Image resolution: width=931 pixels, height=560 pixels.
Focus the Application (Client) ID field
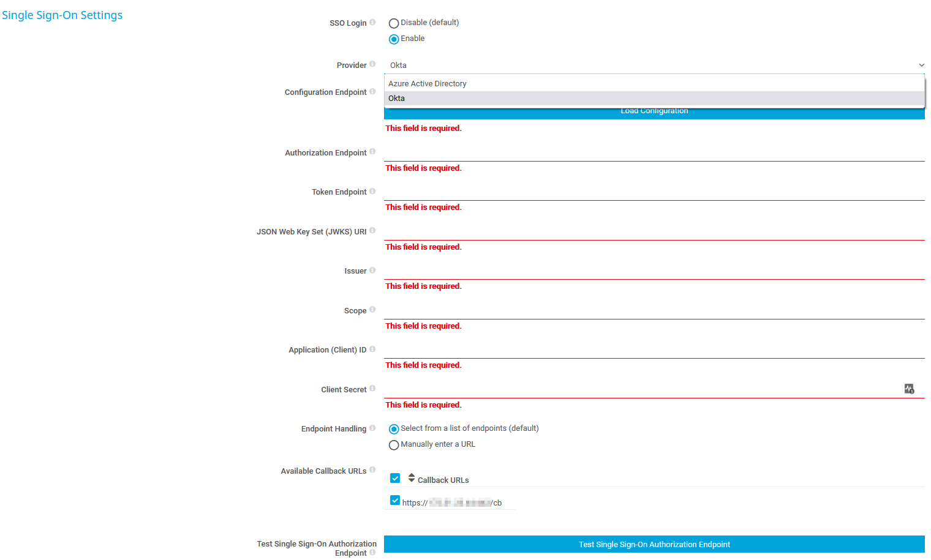[x=654, y=350]
